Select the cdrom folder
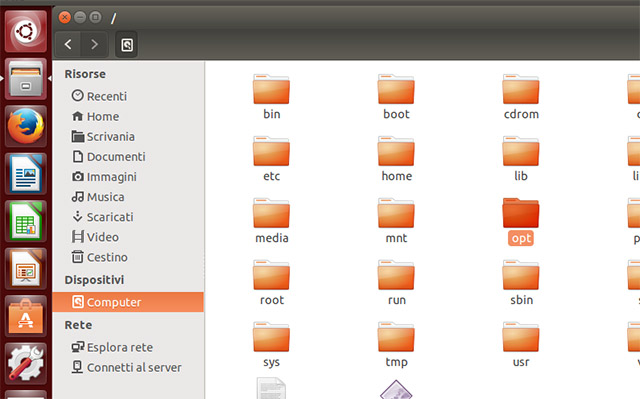 tap(521, 97)
